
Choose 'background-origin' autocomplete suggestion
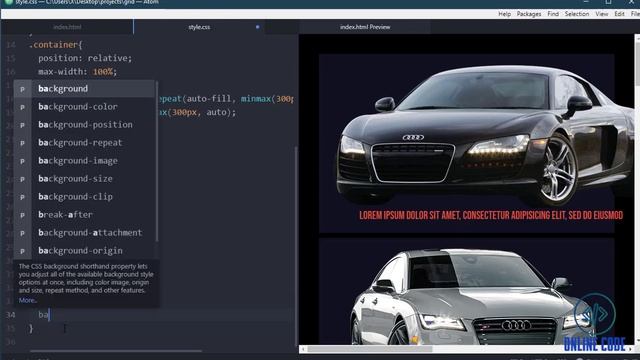point(84,250)
